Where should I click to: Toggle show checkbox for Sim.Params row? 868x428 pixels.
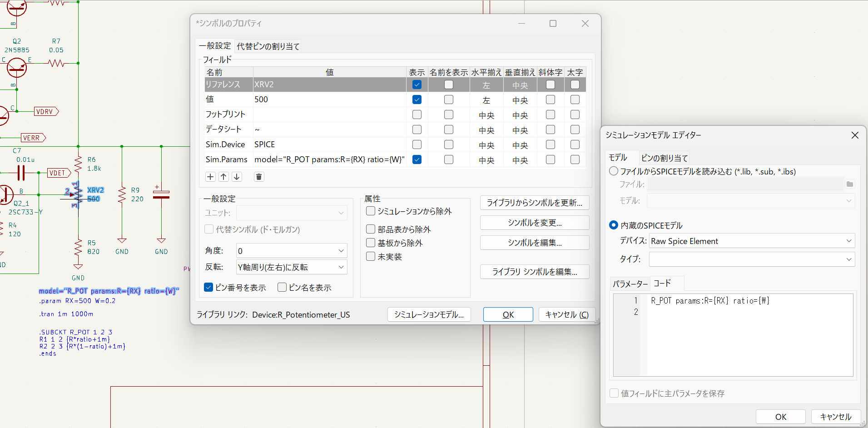417,159
